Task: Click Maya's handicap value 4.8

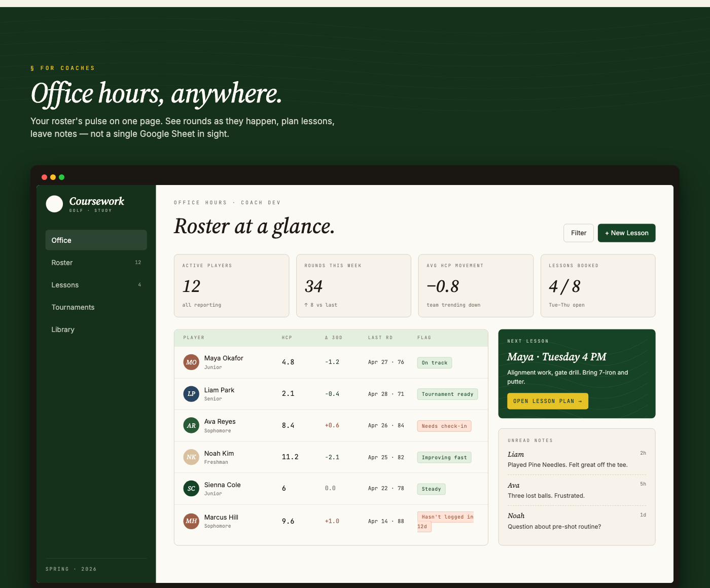Action: coord(288,362)
